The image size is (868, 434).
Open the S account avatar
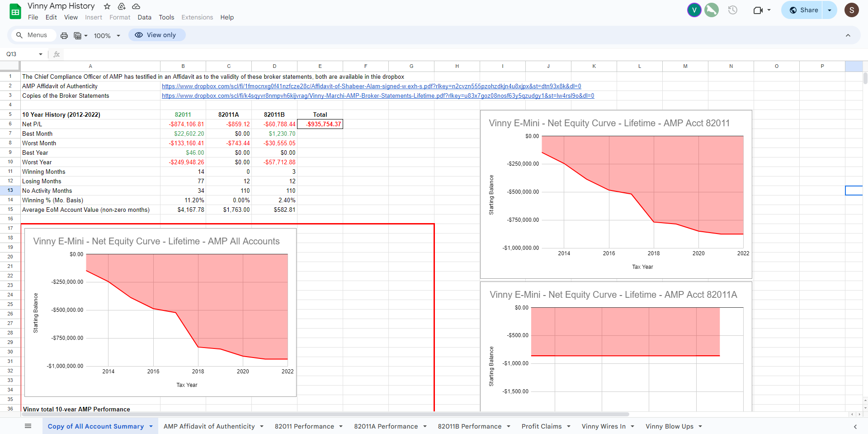point(852,10)
